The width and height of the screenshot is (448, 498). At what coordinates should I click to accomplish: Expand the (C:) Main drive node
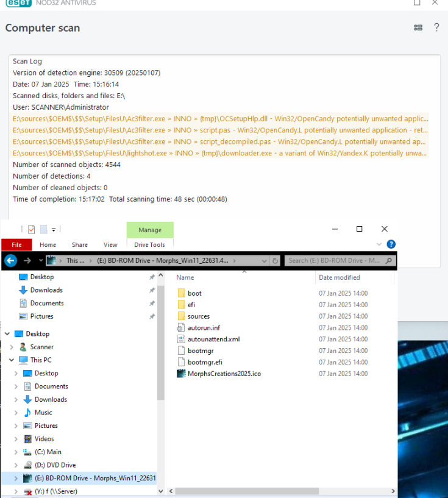click(x=16, y=452)
